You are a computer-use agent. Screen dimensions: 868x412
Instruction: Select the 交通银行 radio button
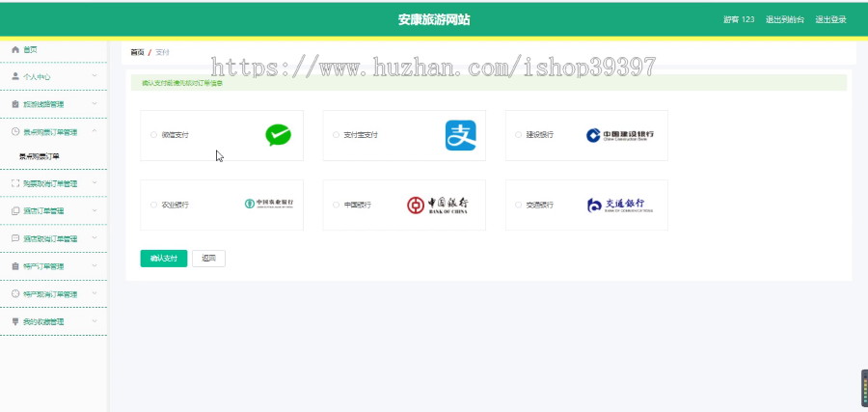pos(519,205)
